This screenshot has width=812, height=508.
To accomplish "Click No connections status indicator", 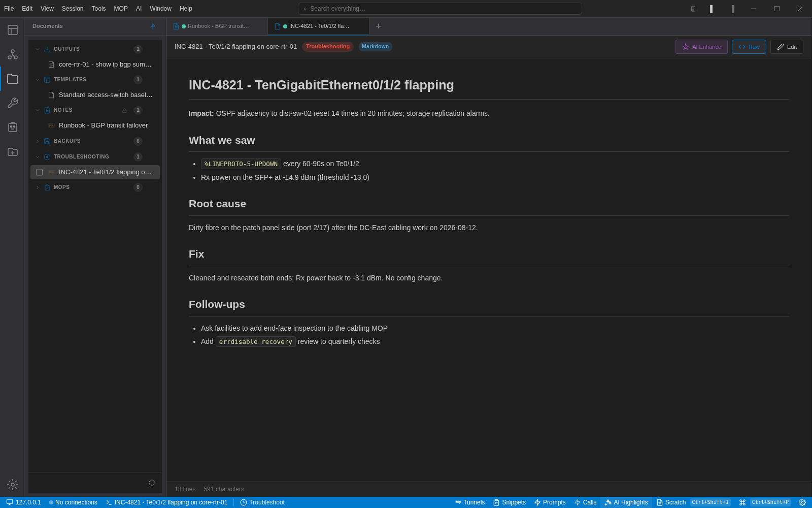I will [73, 502].
